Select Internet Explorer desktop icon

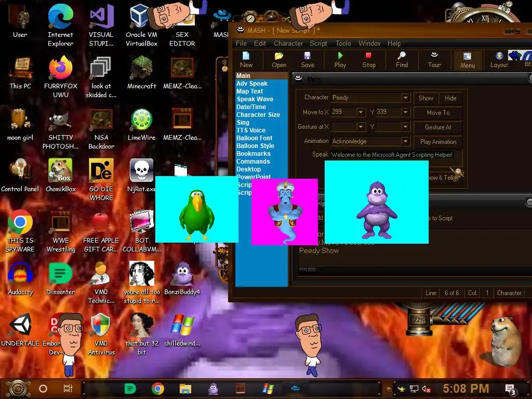(x=60, y=25)
